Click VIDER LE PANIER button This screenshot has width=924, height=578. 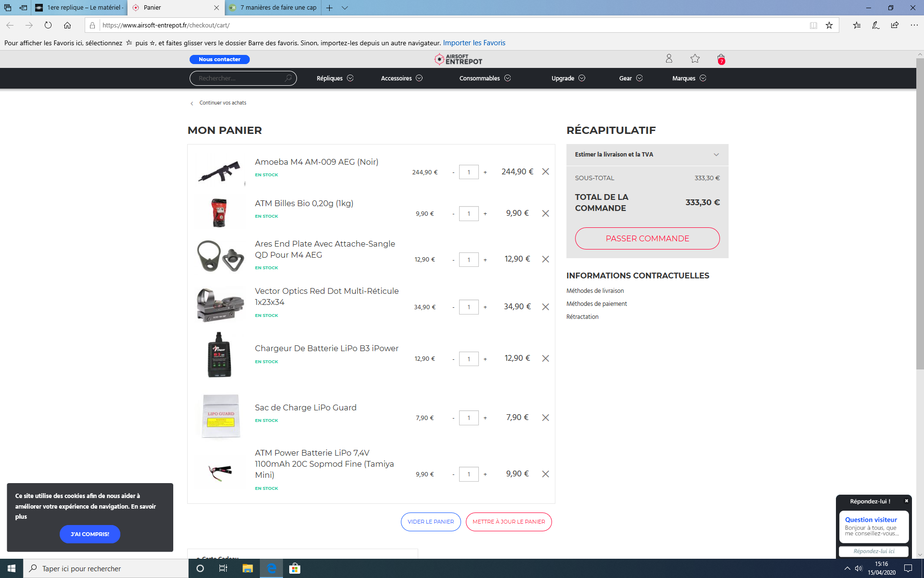pos(431,522)
